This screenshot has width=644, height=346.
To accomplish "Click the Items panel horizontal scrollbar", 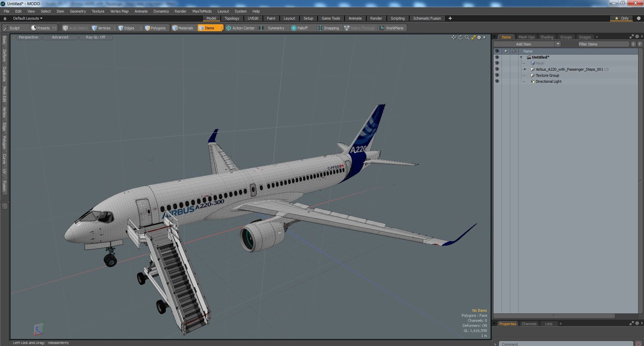I will pyautogui.click(x=554, y=316).
